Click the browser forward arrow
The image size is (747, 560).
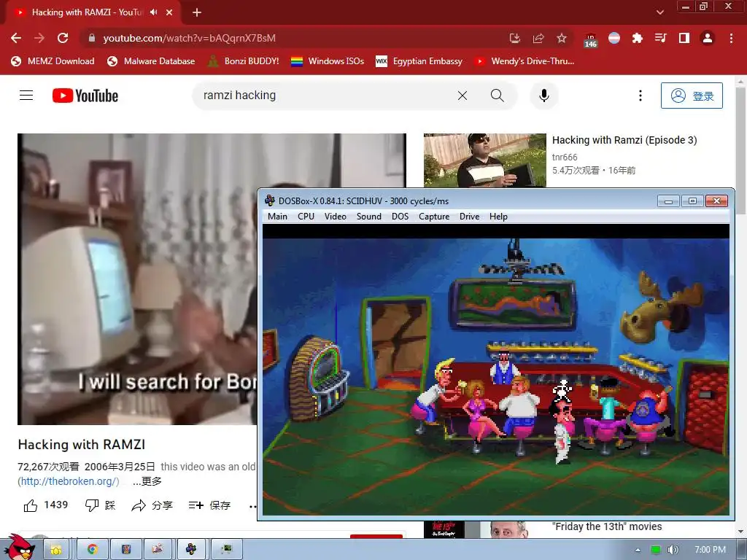click(39, 38)
